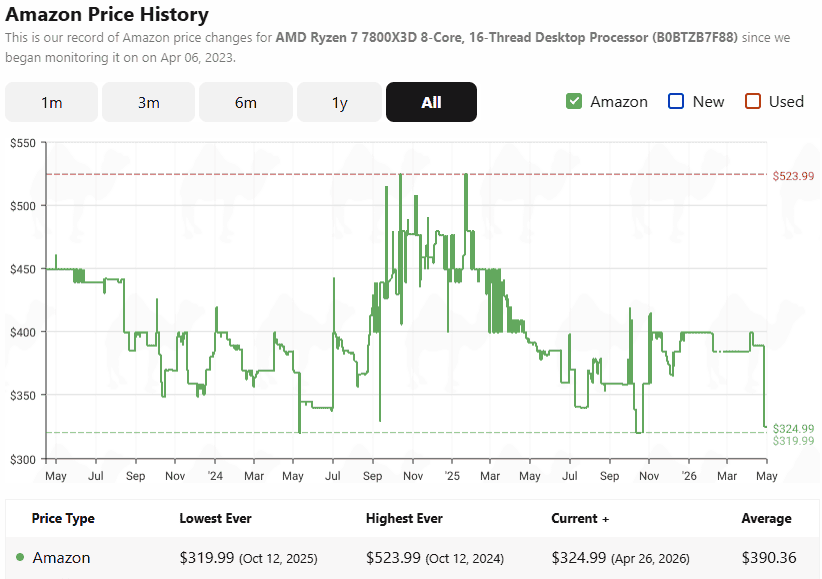The height and width of the screenshot is (579, 822).
Task: Click the Highest Ever column header
Action: [404, 519]
